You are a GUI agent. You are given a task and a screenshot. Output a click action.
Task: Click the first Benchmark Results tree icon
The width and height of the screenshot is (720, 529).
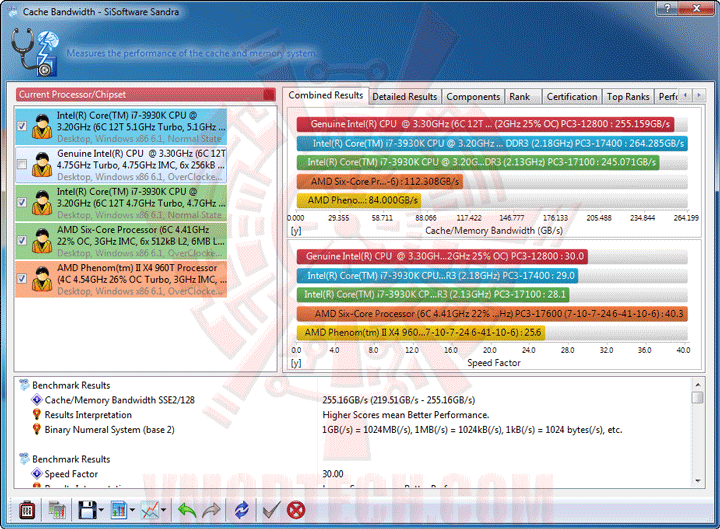coord(24,385)
